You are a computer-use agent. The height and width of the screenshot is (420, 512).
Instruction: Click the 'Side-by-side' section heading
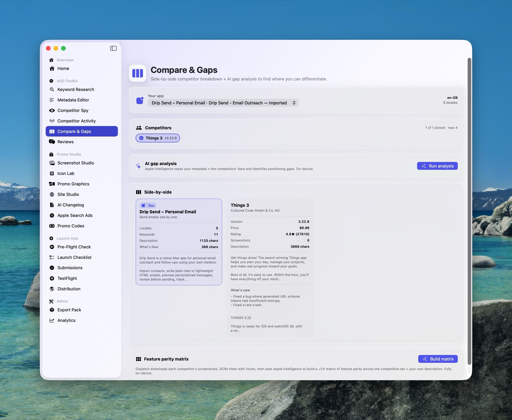click(x=158, y=192)
